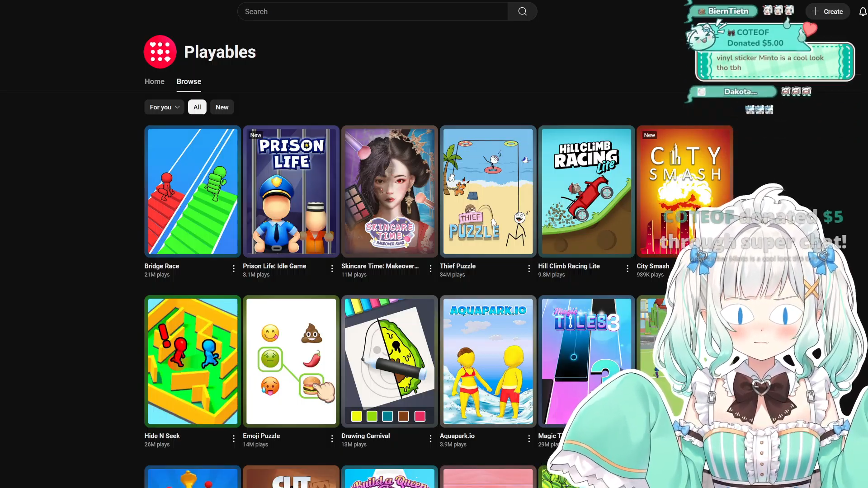Open the Skincare Time three-dot menu
Screen dimensions: 868x488
tap(430, 269)
